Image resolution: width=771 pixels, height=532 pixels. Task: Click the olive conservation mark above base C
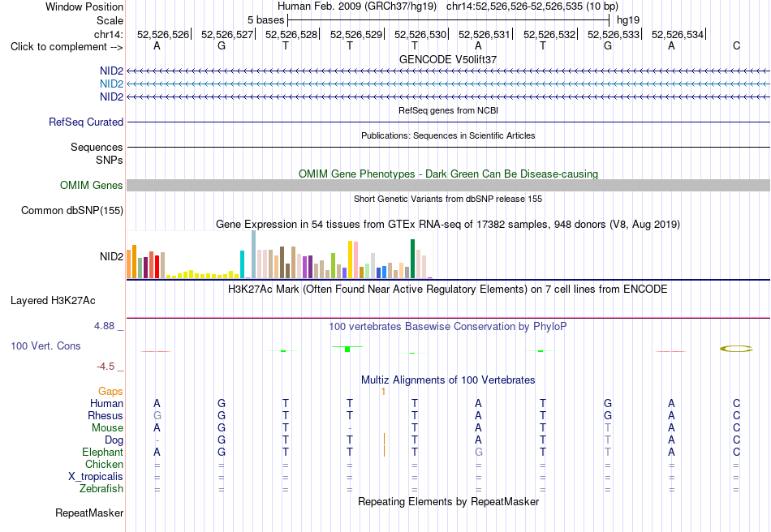point(736,349)
